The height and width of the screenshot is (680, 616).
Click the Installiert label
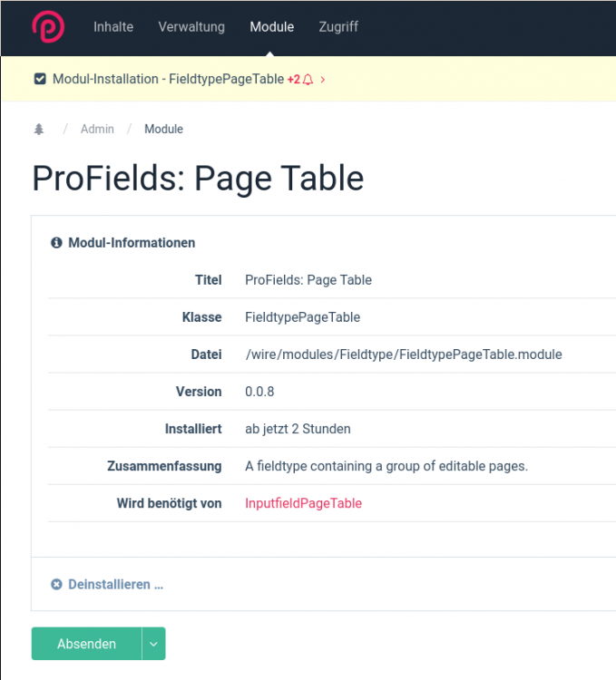[x=193, y=429]
